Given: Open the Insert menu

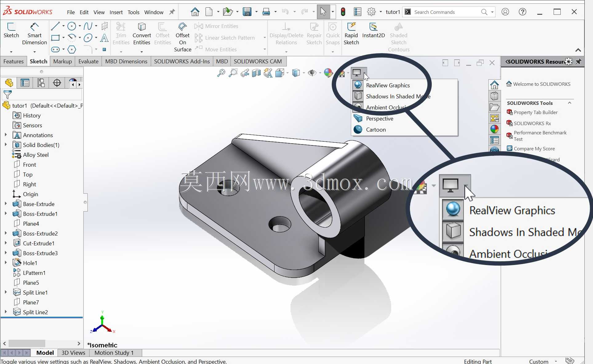Looking at the screenshot, I should click(116, 12).
